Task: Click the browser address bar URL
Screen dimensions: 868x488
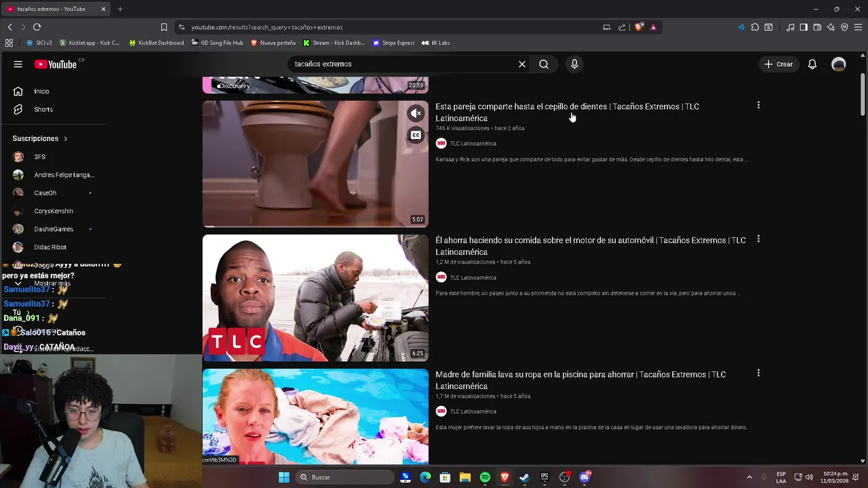Action: 267,27
